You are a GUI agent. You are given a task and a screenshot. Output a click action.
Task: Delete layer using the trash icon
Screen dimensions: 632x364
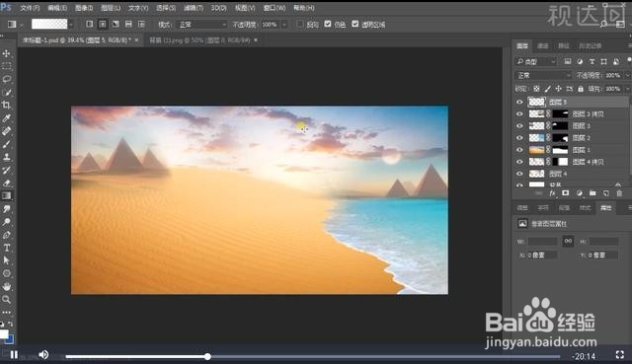619,193
